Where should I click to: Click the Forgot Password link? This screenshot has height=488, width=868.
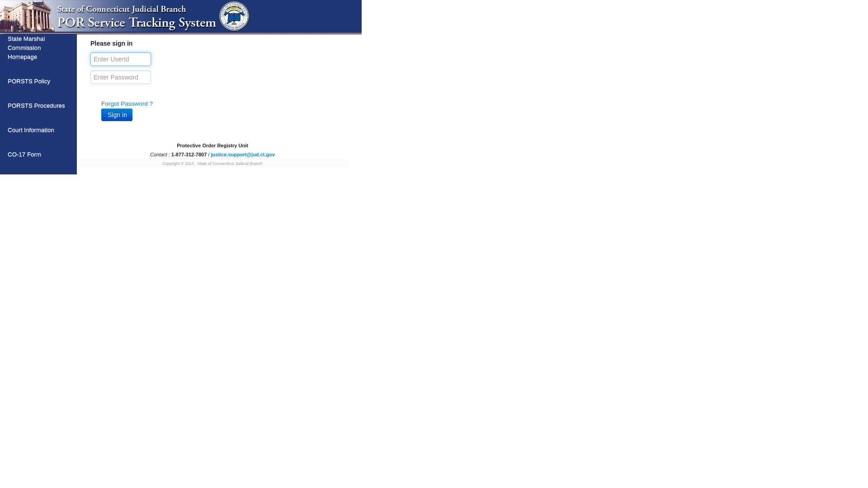pos(127,103)
